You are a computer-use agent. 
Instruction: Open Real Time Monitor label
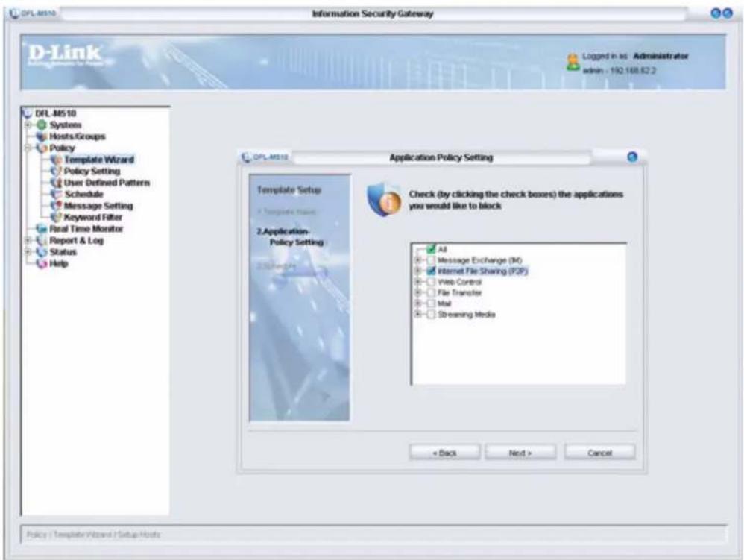[86, 229]
